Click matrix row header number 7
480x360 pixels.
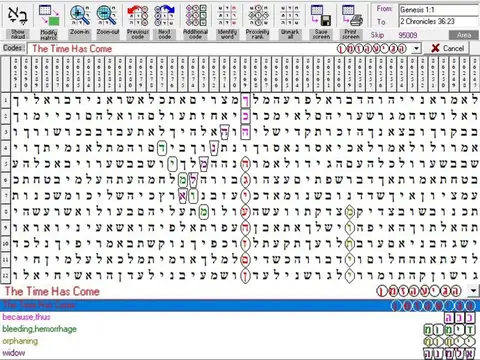[5, 196]
